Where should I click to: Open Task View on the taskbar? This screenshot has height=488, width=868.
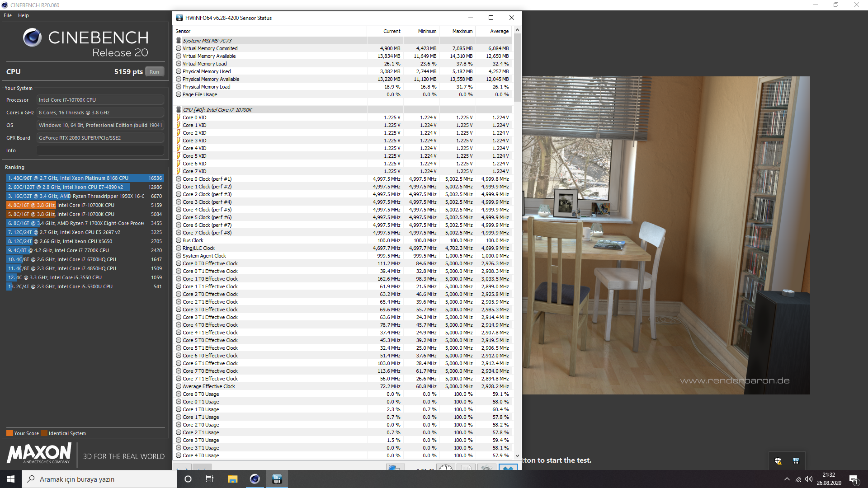point(210,479)
